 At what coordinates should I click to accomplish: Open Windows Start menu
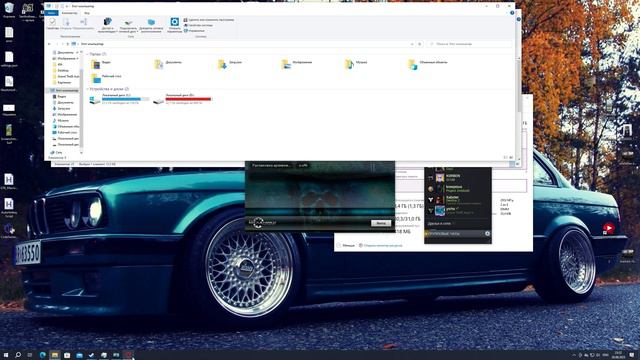(x=6, y=355)
